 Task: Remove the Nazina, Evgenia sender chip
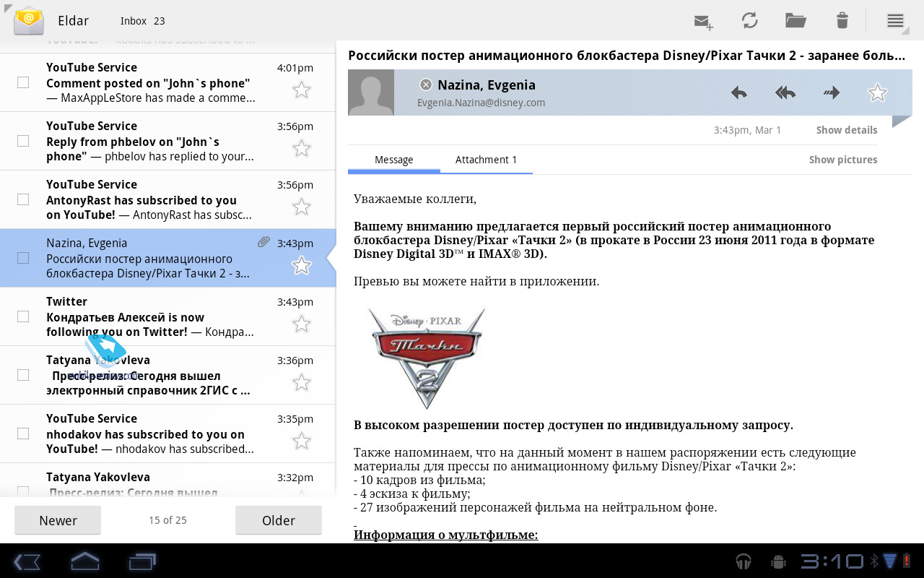click(x=426, y=85)
